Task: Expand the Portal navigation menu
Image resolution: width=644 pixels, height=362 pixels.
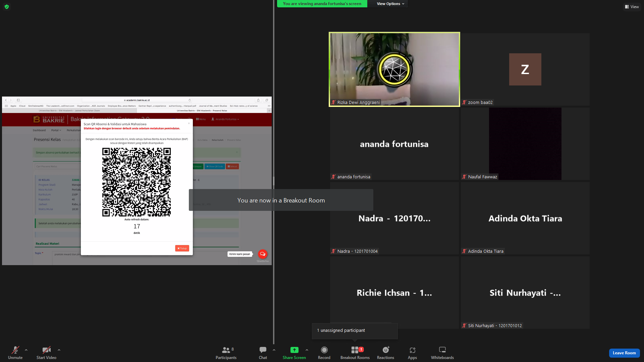Action: pyautogui.click(x=56, y=130)
